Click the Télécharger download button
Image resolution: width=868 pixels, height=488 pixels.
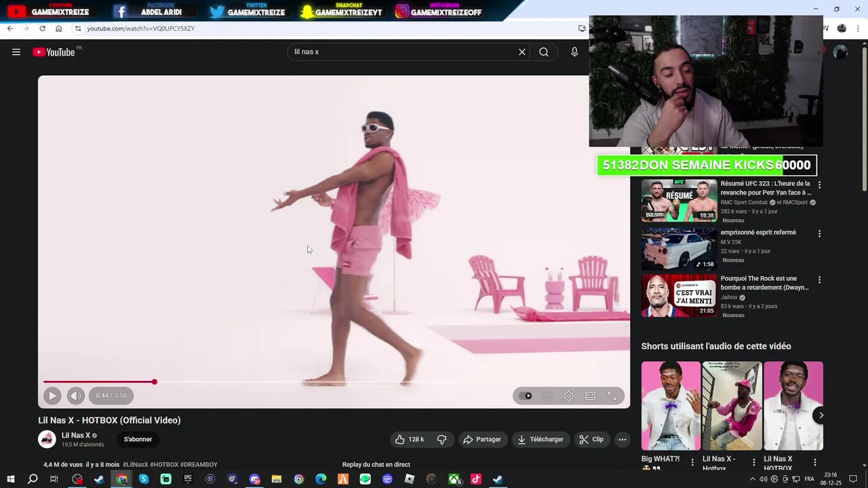point(540,439)
